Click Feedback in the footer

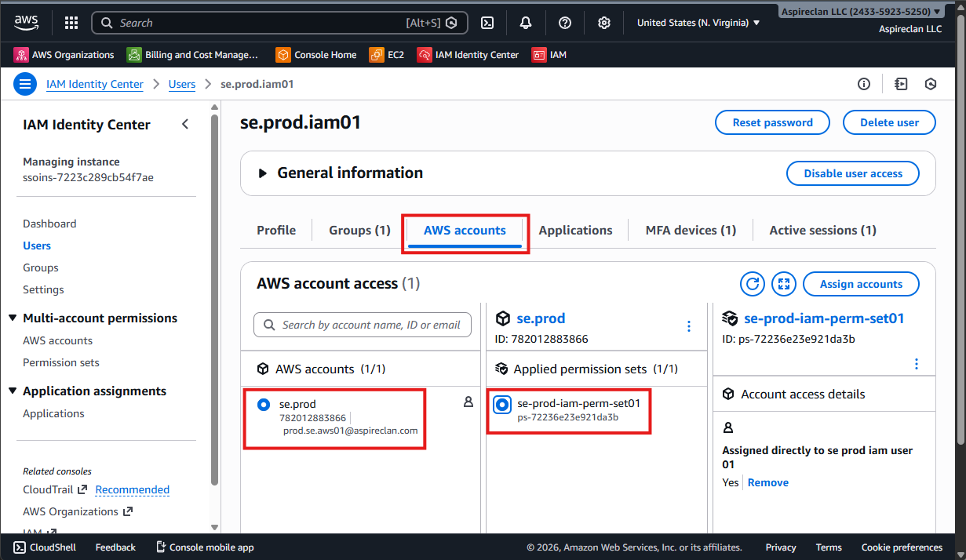pyautogui.click(x=115, y=547)
